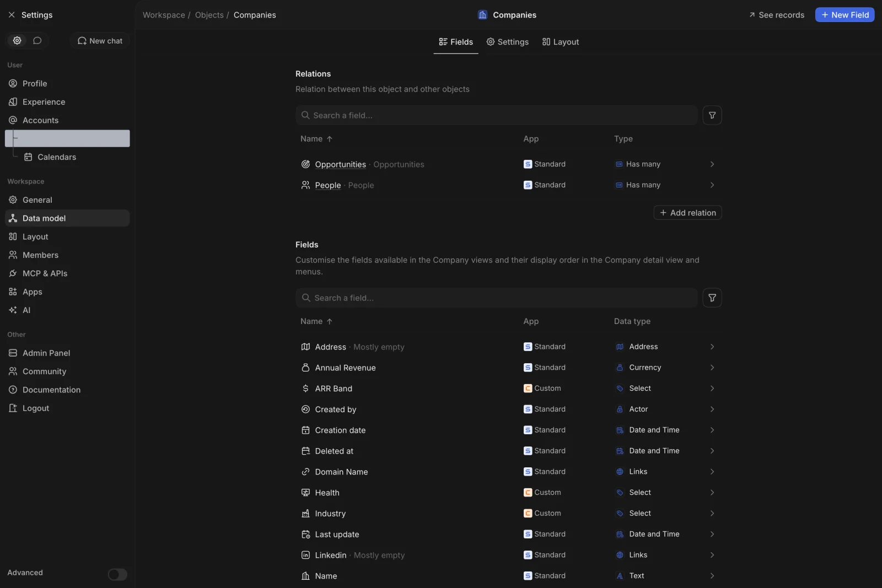Focus the Fields search input
Screen dimensions: 882x588
497,298
